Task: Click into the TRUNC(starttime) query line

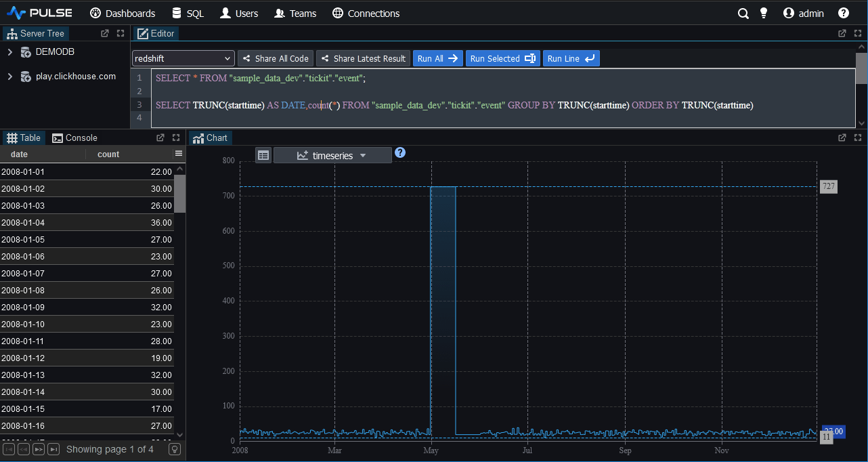Action: coord(454,105)
